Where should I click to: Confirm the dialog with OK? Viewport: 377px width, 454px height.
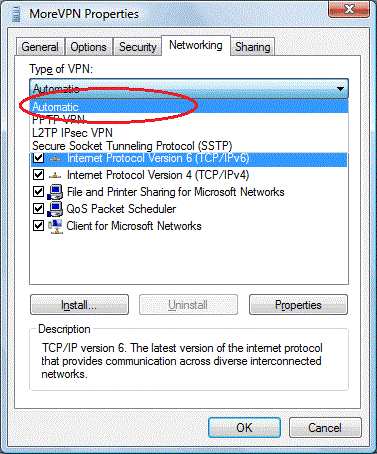coord(244,428)
